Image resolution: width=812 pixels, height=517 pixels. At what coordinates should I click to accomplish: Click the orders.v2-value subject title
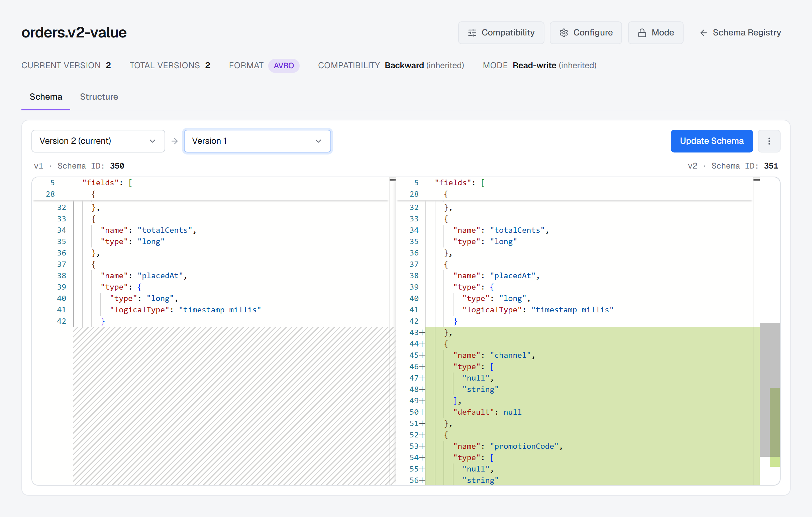coord(74,32)
